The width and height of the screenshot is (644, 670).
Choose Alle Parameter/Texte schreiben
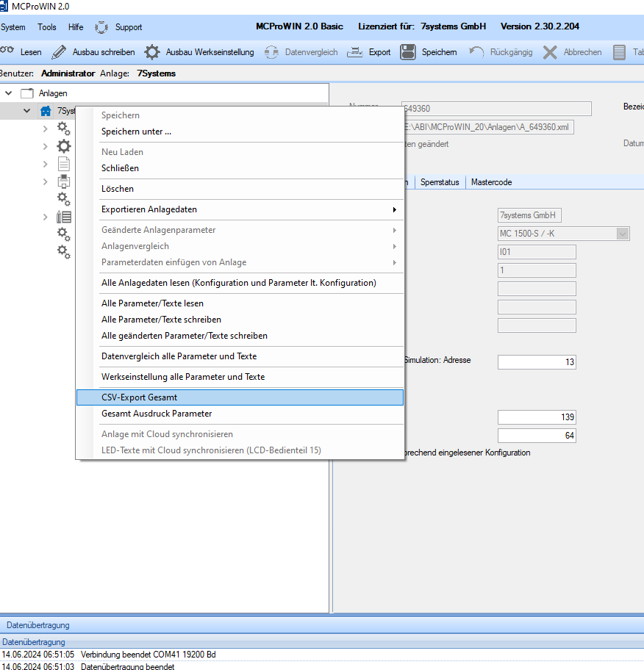pos(240,320)
